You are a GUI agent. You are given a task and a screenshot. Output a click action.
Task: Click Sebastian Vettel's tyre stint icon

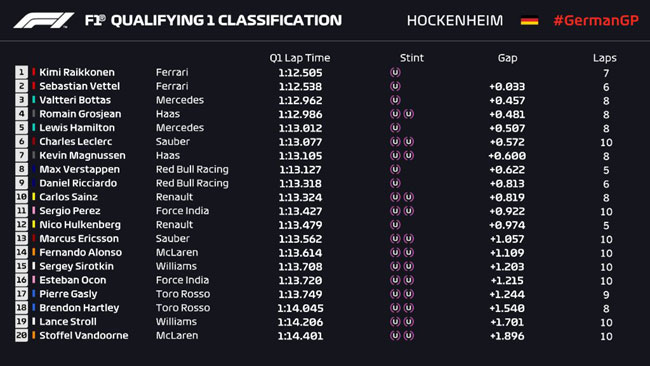[x=395, y=86]
